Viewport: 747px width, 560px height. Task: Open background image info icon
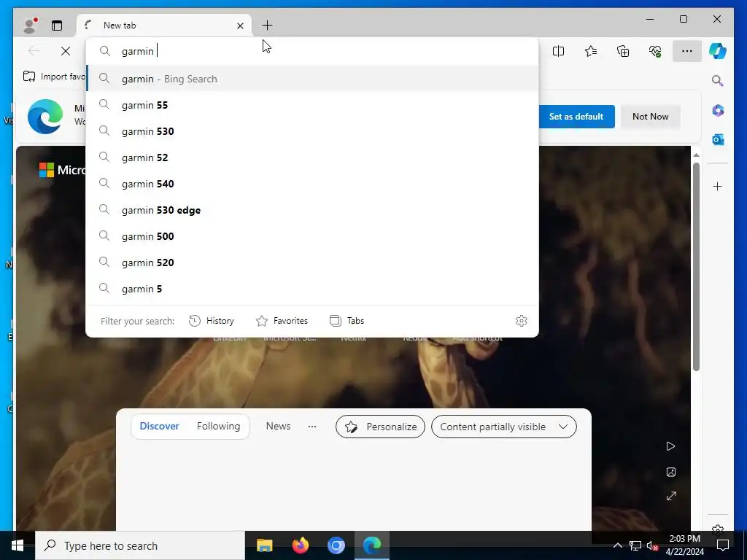point(671,472)
